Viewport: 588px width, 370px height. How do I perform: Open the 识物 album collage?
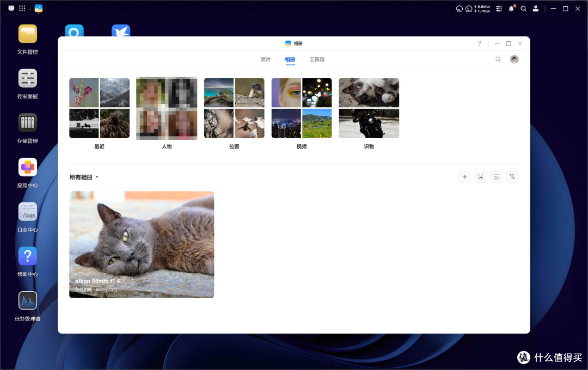369,108
